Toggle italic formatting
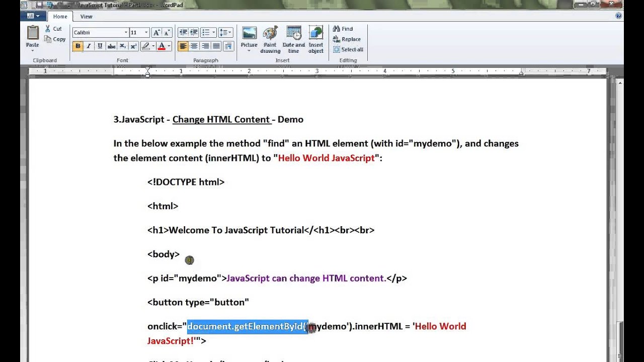 pyautogui.click(x=89, y=46)
